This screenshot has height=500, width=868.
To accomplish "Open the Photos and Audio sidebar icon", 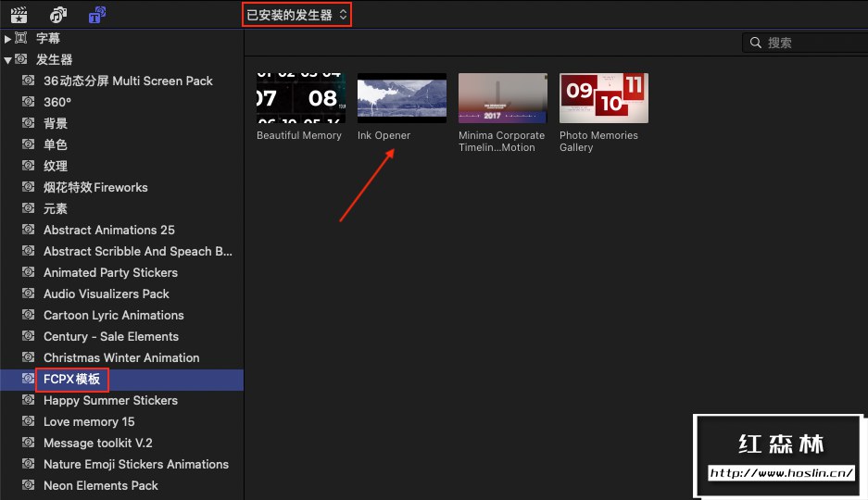I will [58, 15].
